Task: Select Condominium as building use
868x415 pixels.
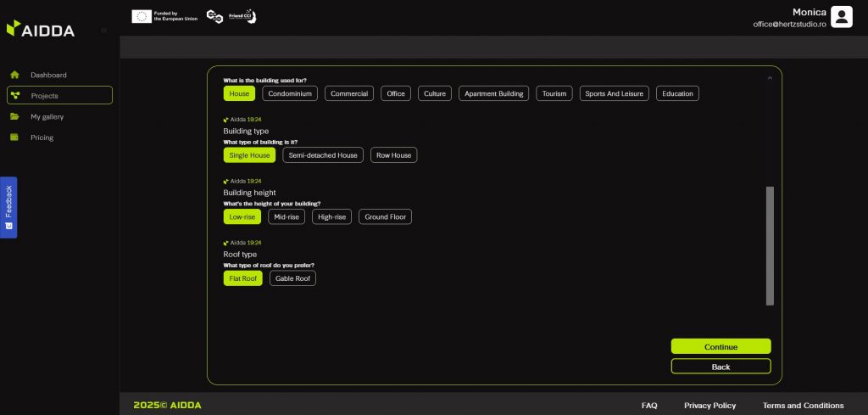Action: (x=290, y=93)
